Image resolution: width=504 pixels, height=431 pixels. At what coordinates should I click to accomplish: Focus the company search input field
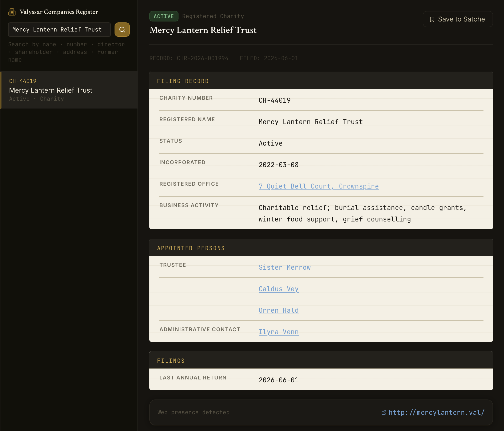tap(59, 30)
